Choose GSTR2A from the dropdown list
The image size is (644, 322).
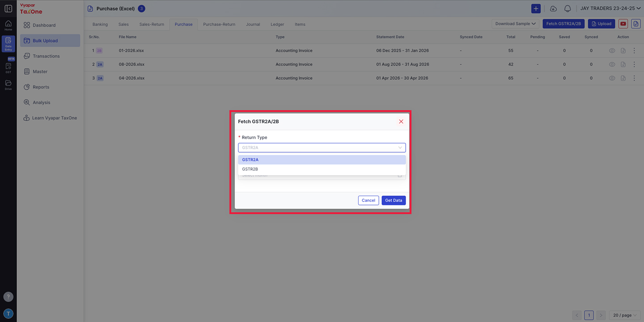[x=322, y=159]
